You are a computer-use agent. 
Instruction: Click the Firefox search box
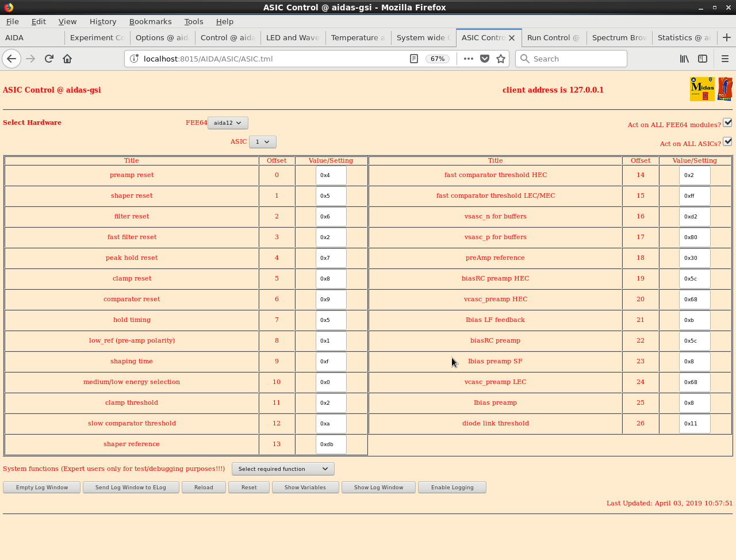click(571, 59)
